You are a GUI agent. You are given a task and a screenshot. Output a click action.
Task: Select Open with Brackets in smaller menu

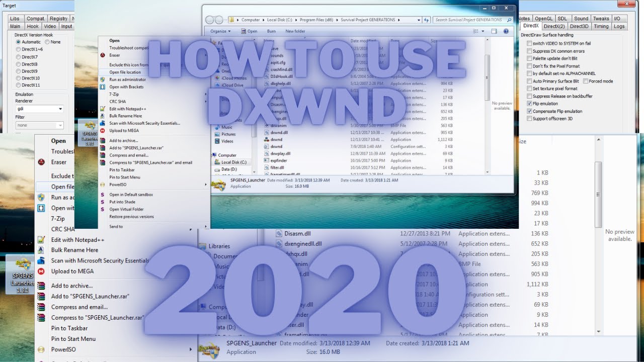point(126,87)
